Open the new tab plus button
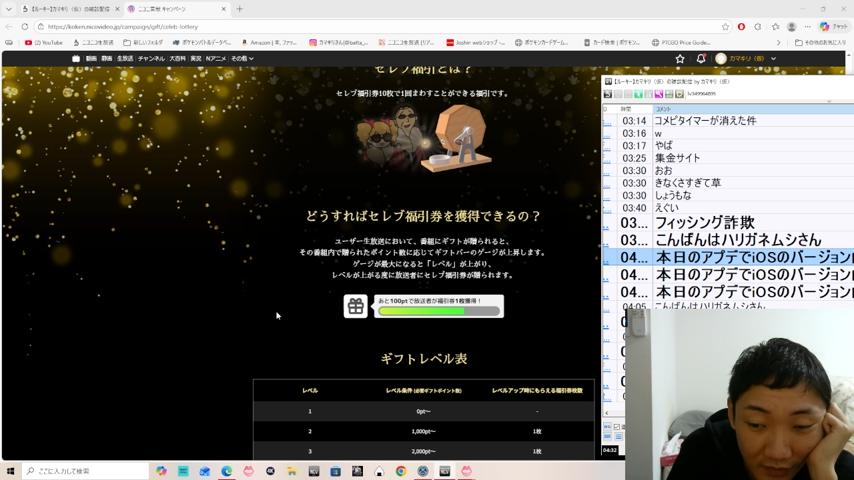Viewport: 854px width, 480px height. tap(240, 9)
